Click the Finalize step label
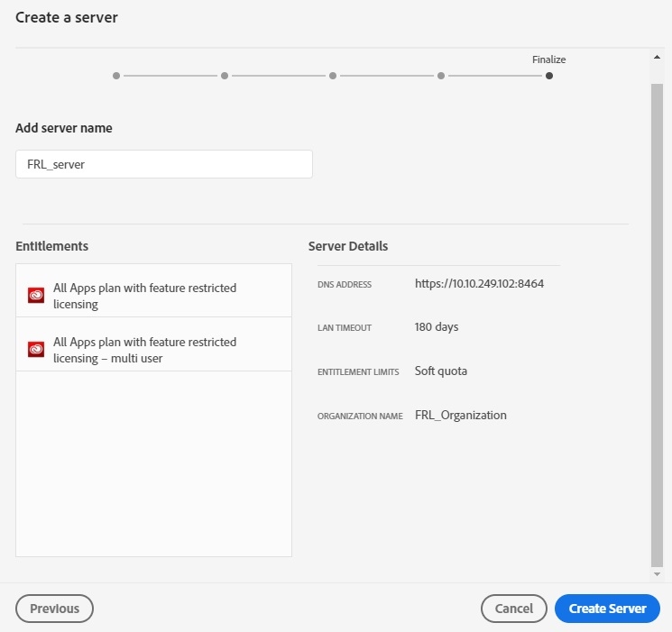 (x=549, y=60)
